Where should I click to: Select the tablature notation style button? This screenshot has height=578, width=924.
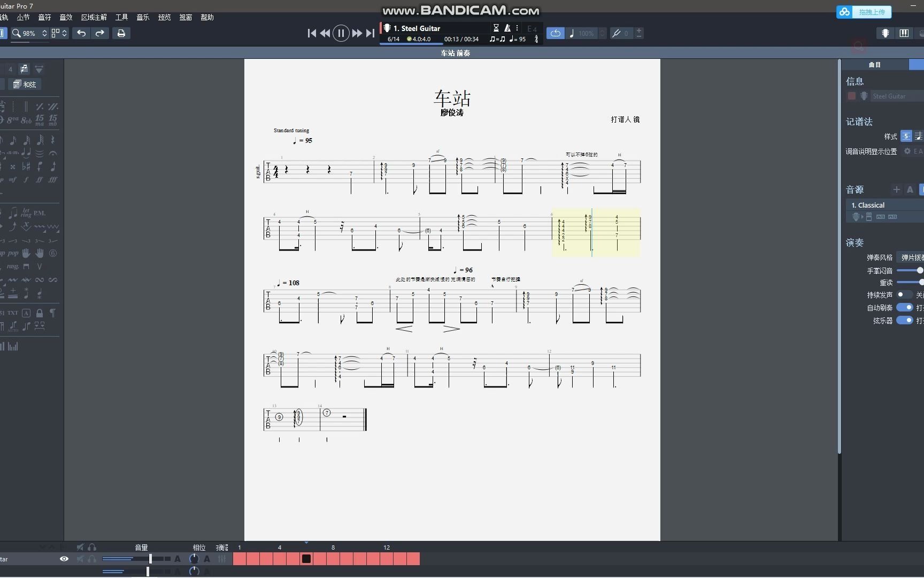click(x=906, y=136)
